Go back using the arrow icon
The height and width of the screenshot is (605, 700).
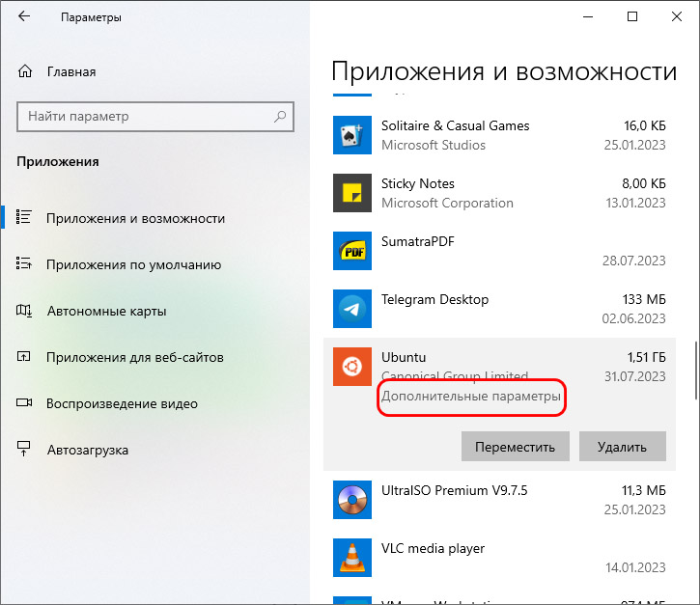(x=24, y=16)
